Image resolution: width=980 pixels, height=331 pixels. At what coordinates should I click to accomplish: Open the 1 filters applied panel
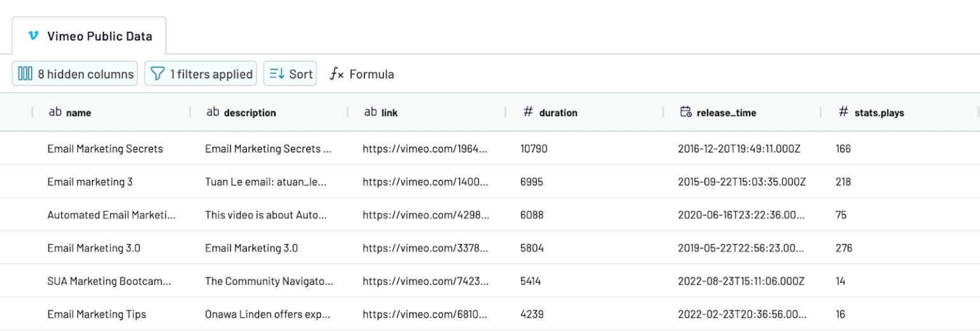[x=200, y=74]
